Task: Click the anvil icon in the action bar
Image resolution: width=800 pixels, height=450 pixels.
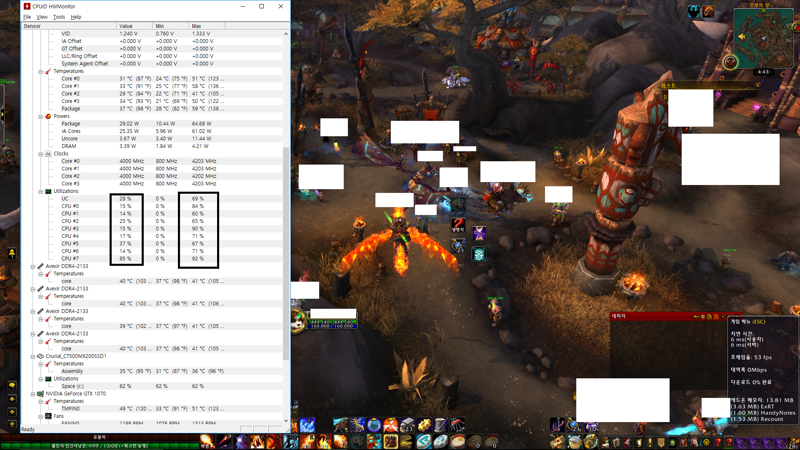Action: [407, 424]
